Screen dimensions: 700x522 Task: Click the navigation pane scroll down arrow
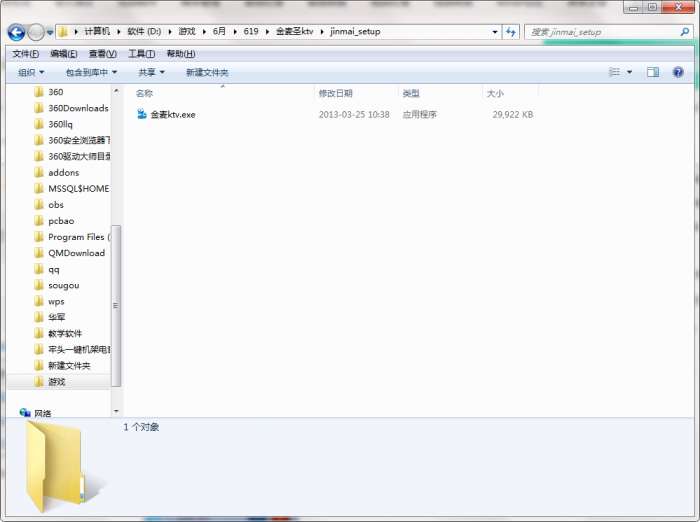[x=116, y=411]
